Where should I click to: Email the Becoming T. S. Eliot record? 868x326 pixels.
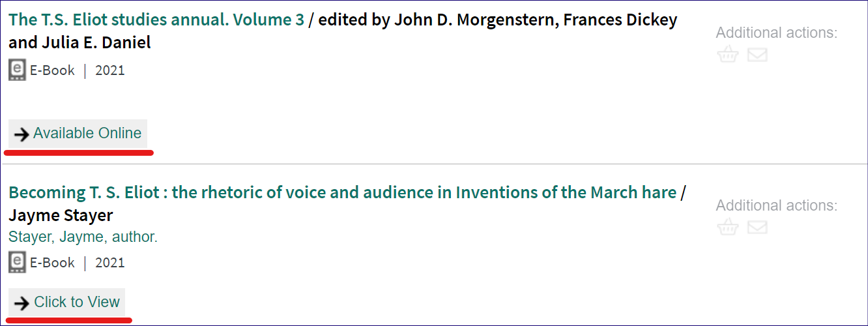pyautogui.click(x=757, y=228)
